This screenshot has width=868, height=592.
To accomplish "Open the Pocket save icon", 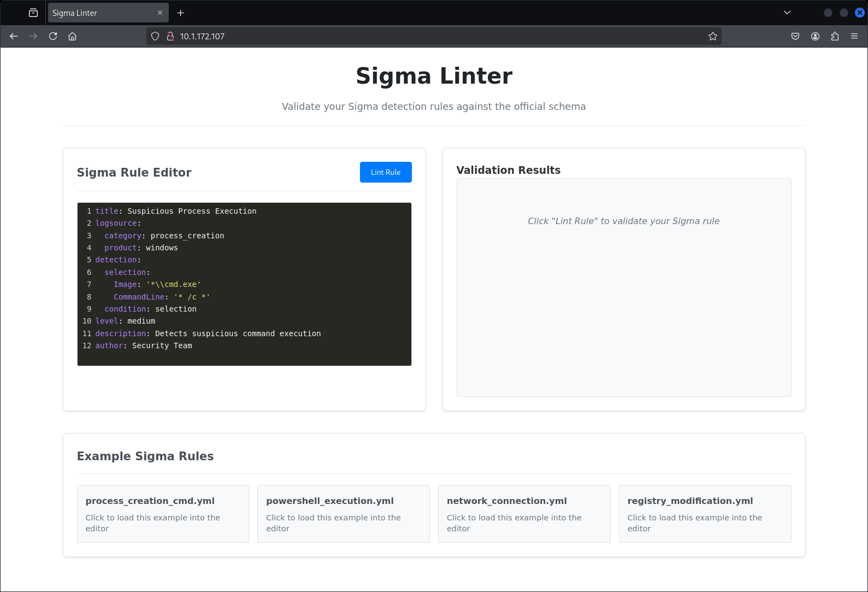I will tap(795, 36).
